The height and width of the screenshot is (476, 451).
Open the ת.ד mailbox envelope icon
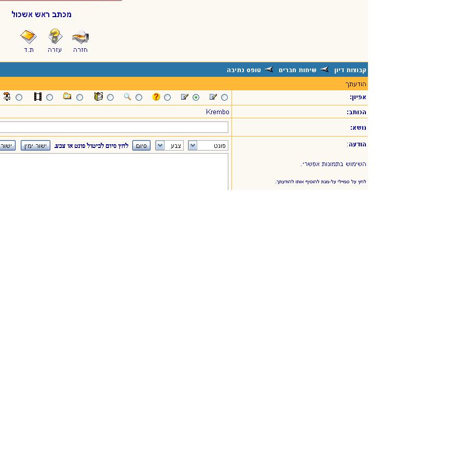point(29,37)
